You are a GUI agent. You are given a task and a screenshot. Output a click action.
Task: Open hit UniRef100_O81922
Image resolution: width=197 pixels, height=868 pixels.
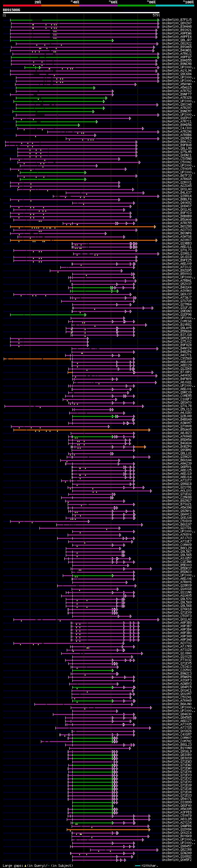177,43
